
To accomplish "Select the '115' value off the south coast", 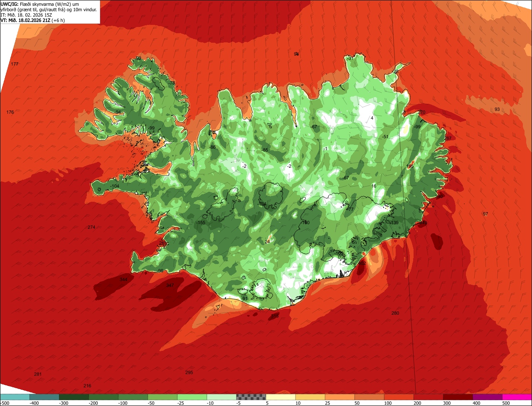I will [x=275, y=316].
